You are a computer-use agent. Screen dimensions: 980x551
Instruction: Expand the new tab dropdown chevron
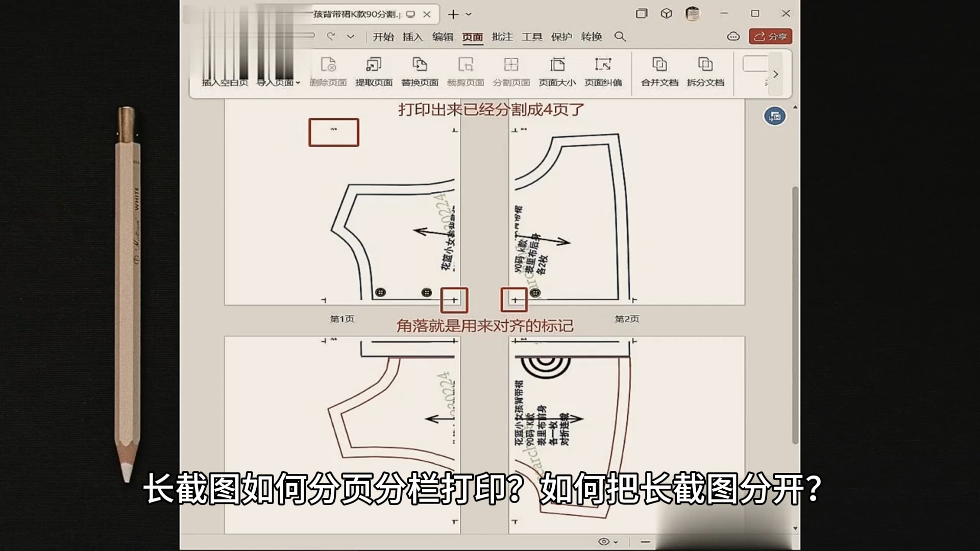click(469, 15)
